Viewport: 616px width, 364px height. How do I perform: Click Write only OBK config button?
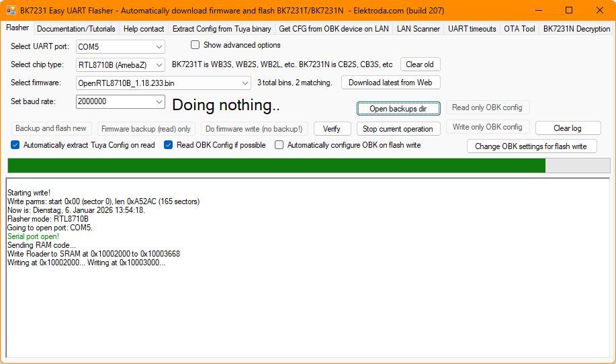(x=488, y=127)
